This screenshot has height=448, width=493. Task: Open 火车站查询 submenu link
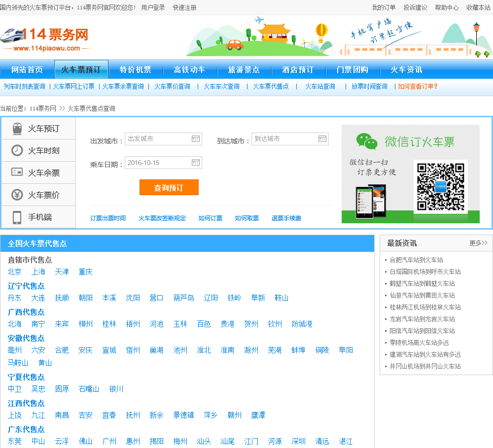(320, 86)
